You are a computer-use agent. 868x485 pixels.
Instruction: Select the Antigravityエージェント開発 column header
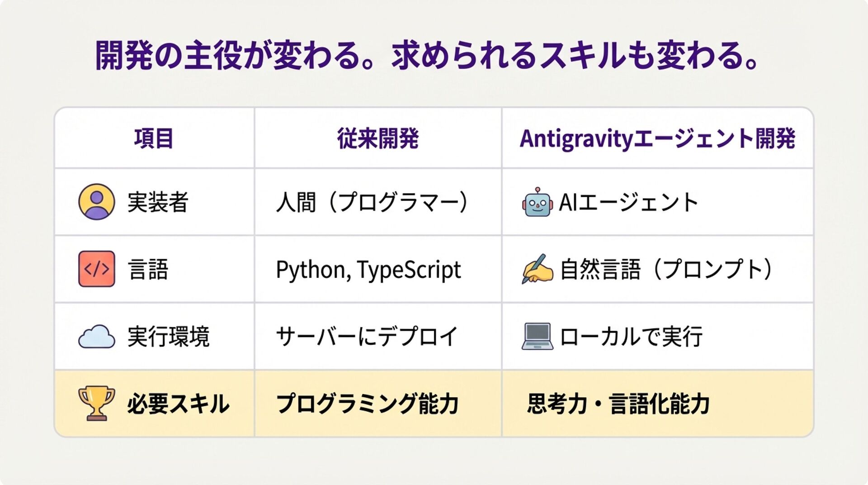[x=657, y=138]
